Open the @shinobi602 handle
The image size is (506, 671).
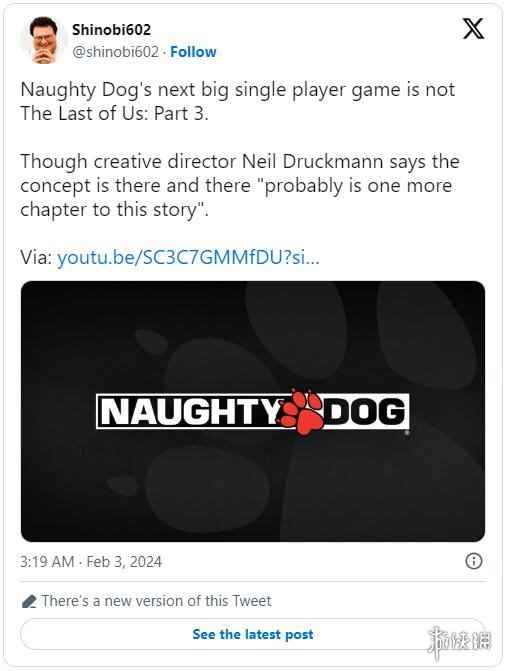tap(116, 52)
